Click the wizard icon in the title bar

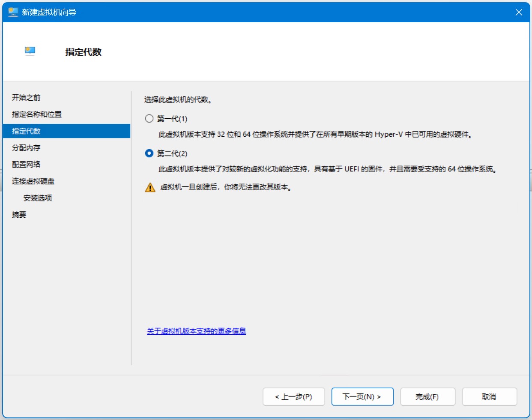13,12
